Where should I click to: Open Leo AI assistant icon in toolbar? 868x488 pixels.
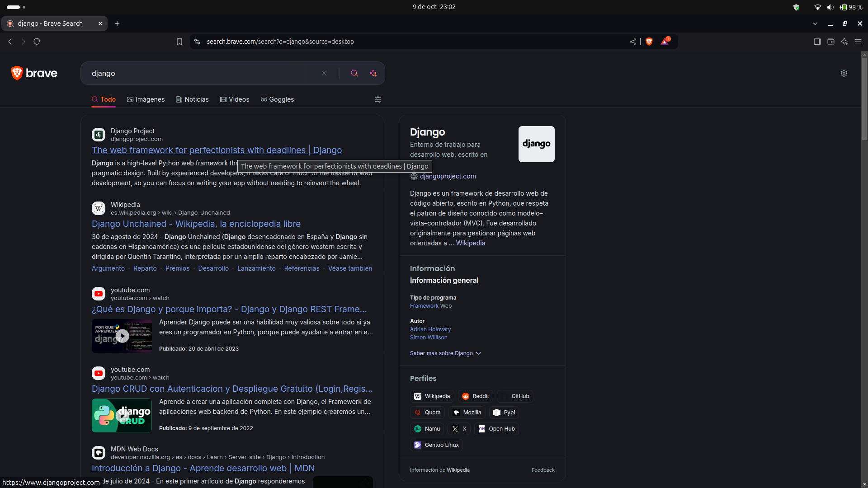844,42
